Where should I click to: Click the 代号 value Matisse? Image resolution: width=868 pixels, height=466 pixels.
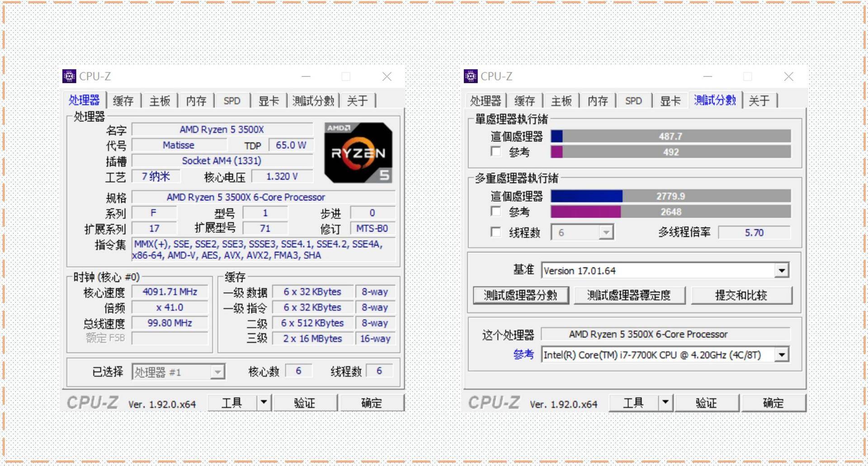tap(179, 145)
